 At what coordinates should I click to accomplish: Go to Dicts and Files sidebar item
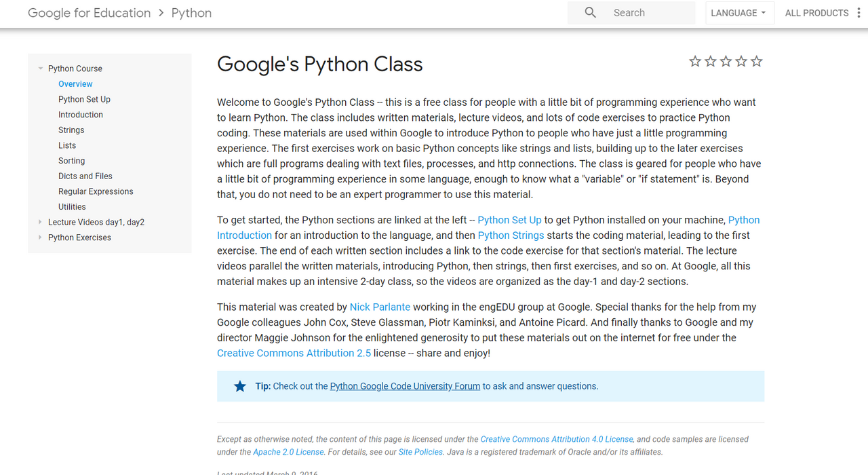coord(85,176)
